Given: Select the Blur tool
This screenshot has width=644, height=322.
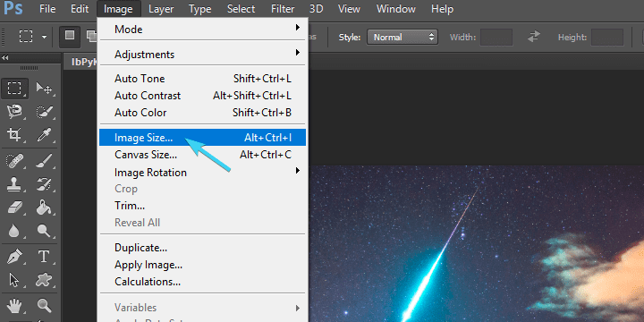Looking at the screenshot, I should tap(15, 231).
